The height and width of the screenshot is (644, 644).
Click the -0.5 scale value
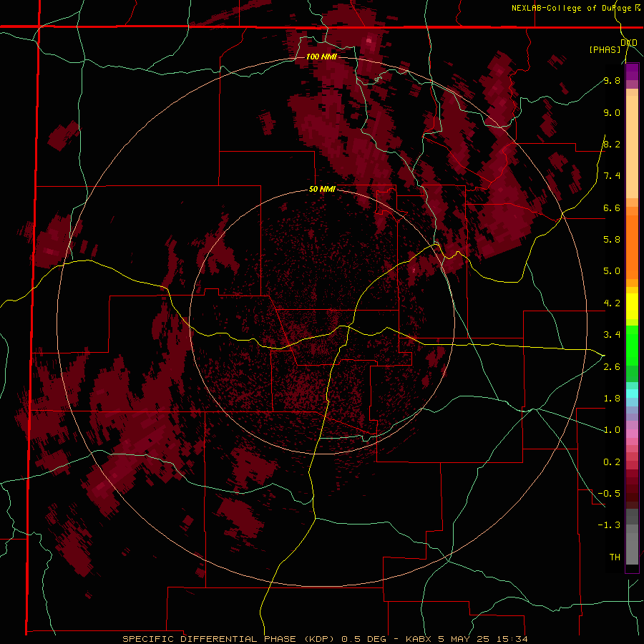609,494
